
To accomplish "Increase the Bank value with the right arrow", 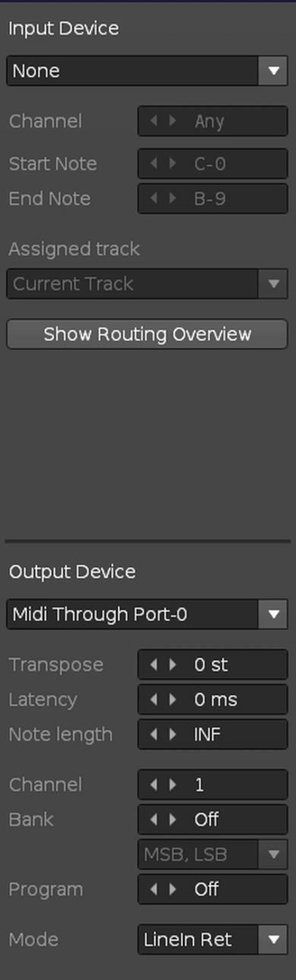I will tap(172, 820).
